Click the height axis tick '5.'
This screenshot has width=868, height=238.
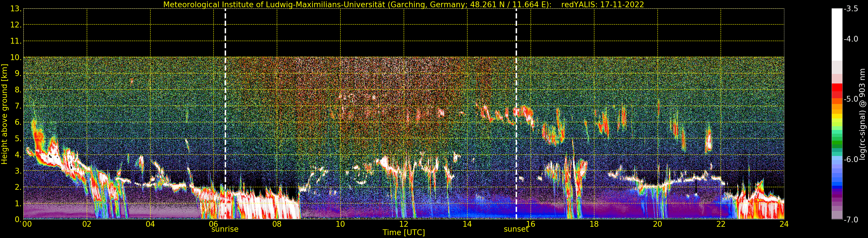click(18, 139)
